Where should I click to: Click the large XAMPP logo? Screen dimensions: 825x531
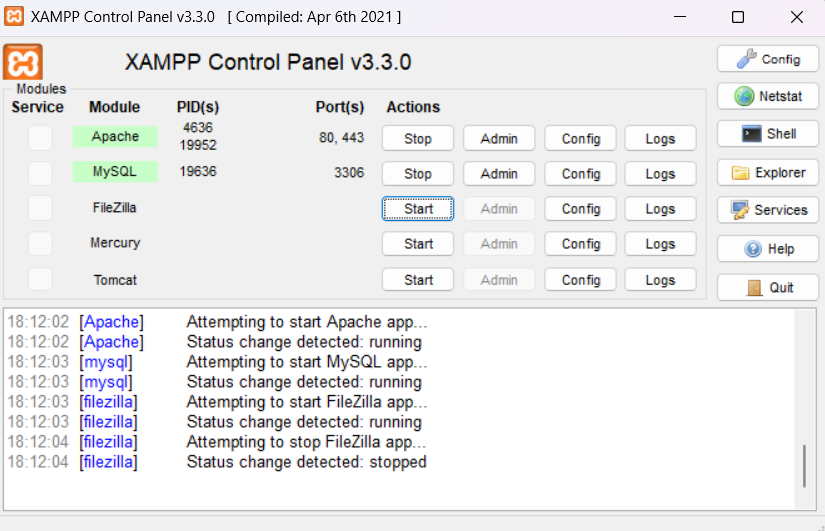[x=23, y=62]
